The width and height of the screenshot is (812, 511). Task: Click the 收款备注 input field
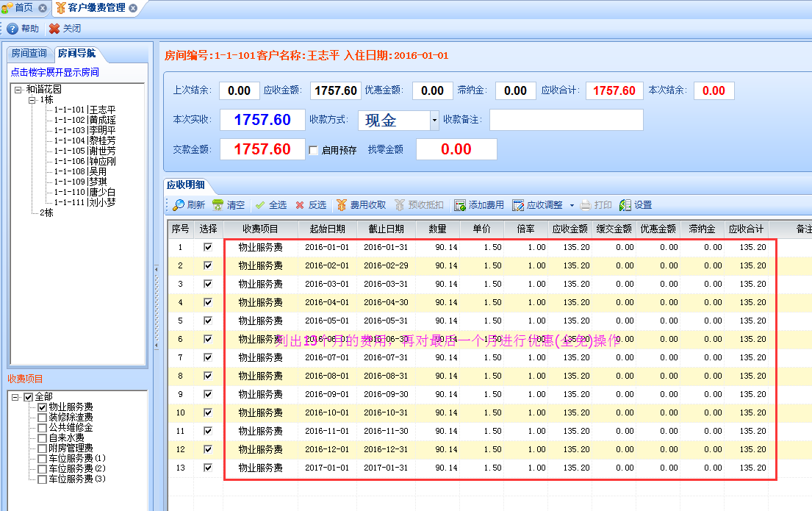[567, 121]
